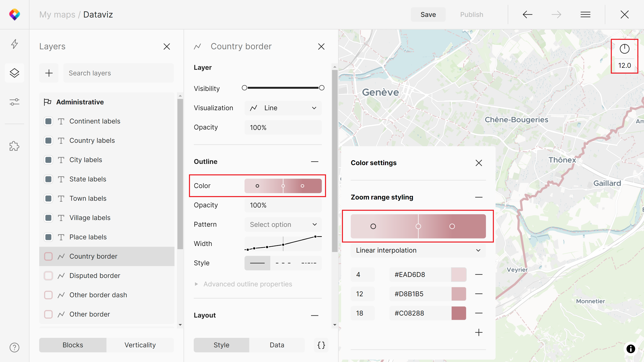Toggle visibility of Disputed border layer
The image size is (644, 362).
[48, 276]
